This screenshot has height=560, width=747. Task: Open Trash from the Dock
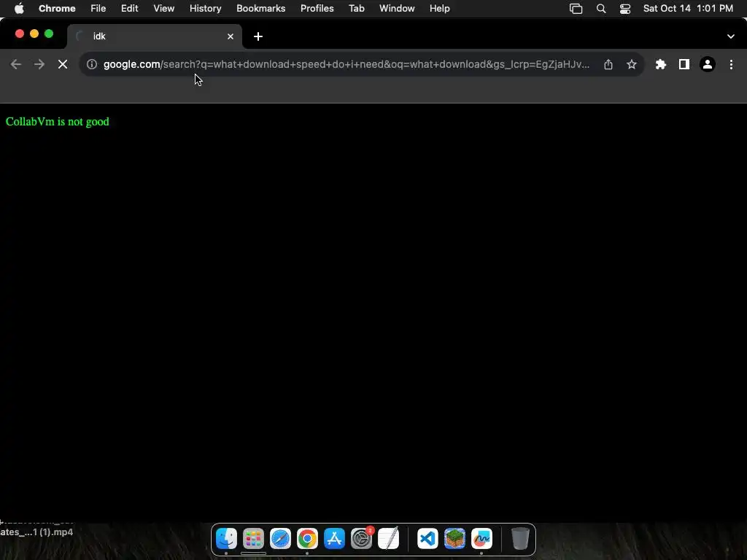tap(520, 539)
